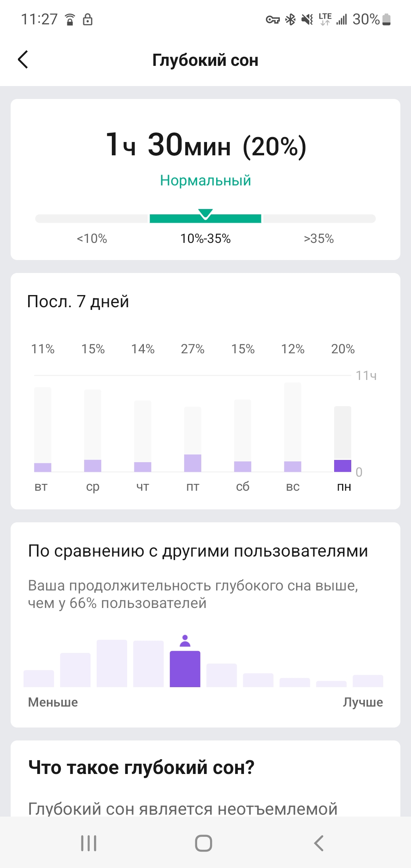
Task: Tap the back arrow in the header
Action: (x=23, y=60)
